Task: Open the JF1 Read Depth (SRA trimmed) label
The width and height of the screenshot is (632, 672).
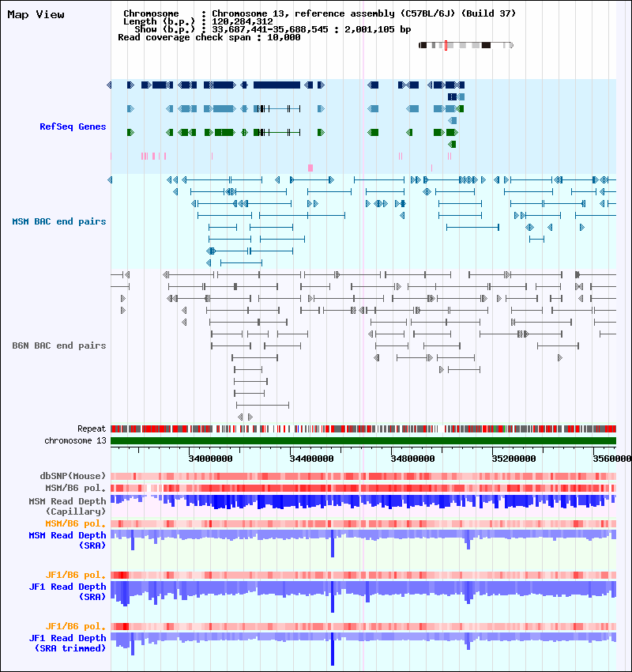Action: (x=67, y=643)
